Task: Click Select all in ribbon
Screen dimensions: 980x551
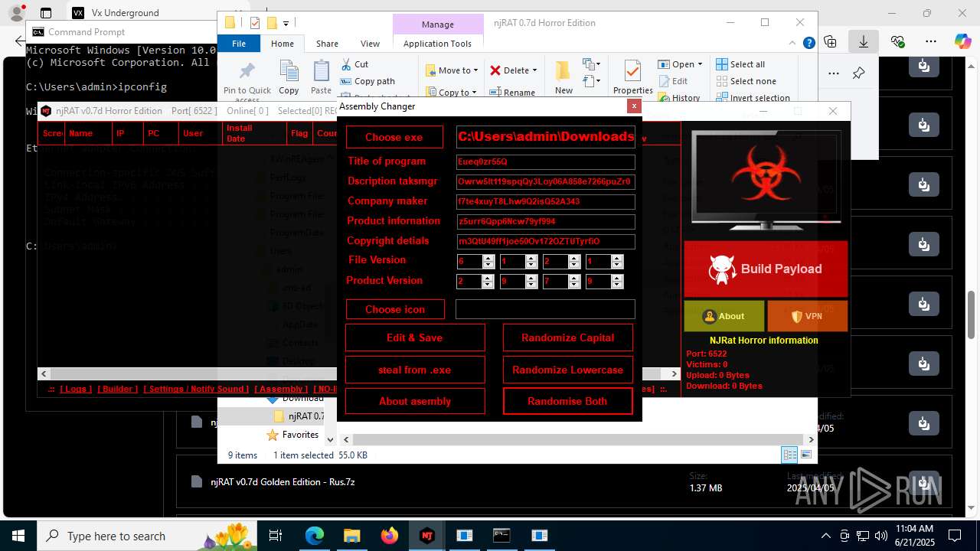Action: [740, 64]
